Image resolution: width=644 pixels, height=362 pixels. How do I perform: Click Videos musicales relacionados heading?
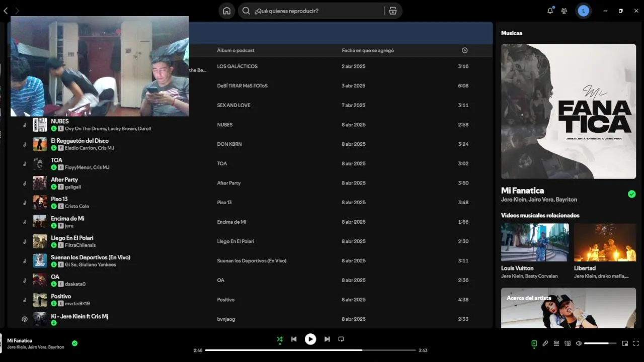coord(540,215)
